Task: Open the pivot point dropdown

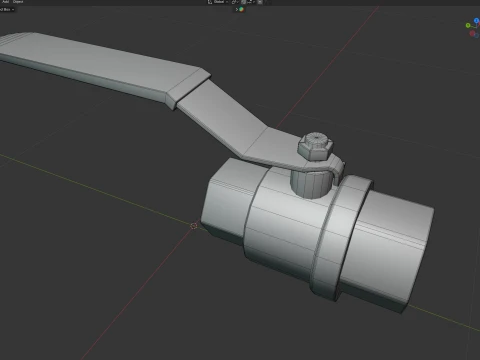Action: 235,2
